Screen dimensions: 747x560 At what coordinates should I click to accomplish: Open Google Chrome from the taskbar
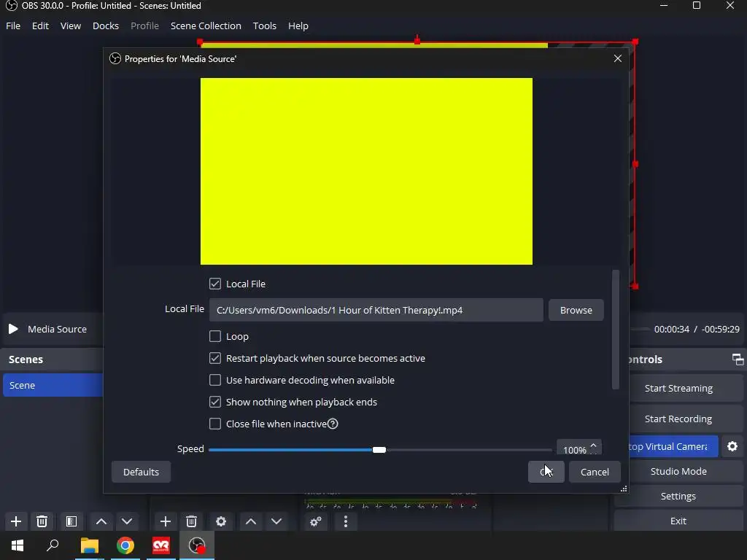click(x=125, y=545)
